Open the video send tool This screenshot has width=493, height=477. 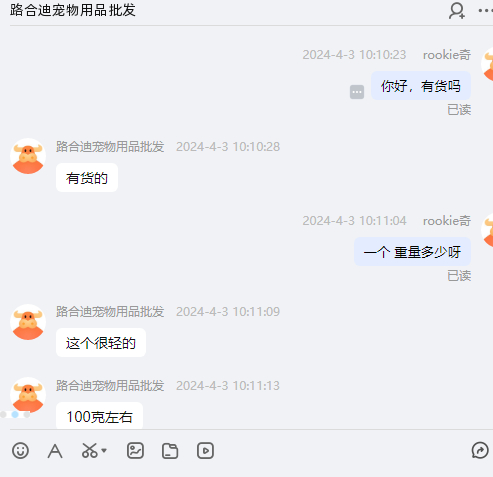205,451
